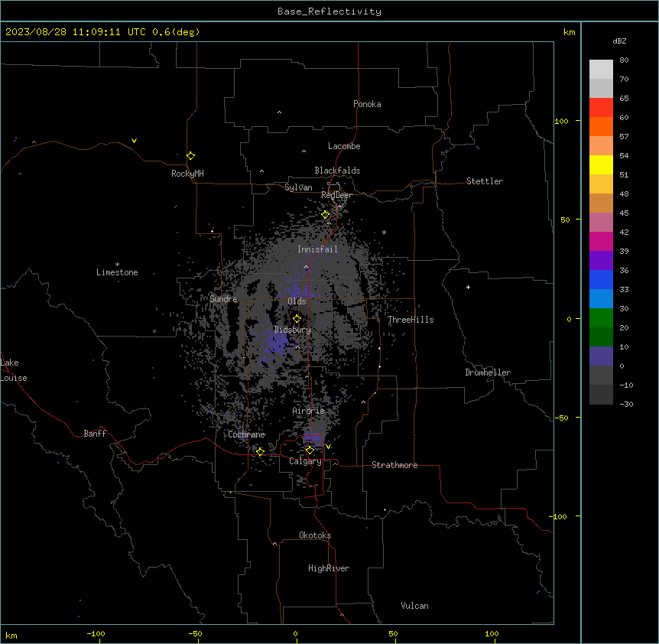The image size is (659, 644).
Task: Click the Base_Reflectivity title
Action: click(329, 11)
